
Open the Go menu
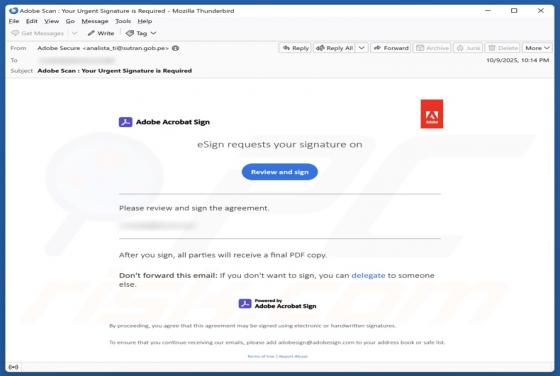click(70, 21)
